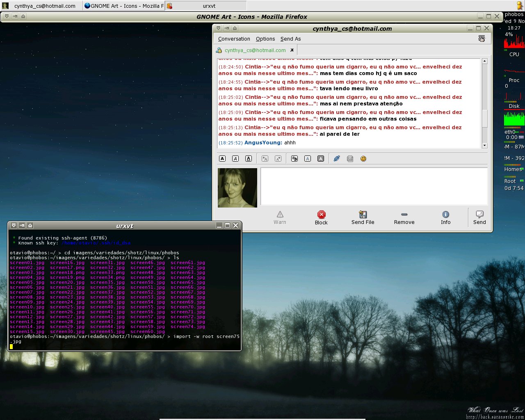
Task: Send the chat message
Action: click(479, 218)
